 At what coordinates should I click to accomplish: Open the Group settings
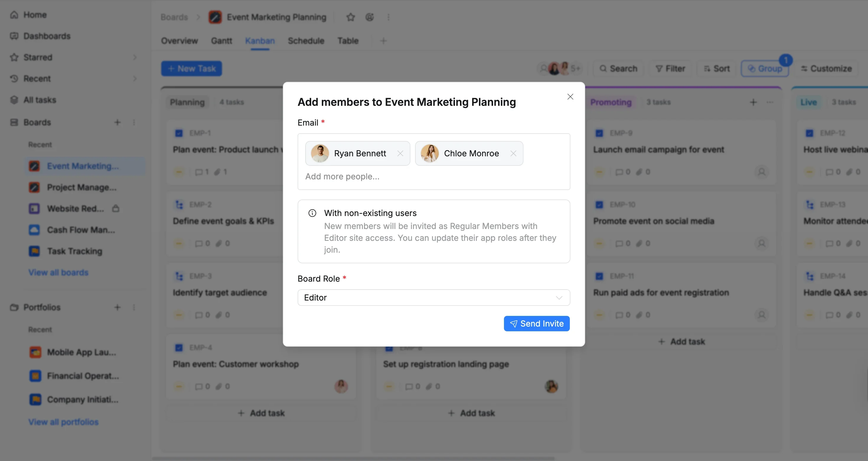pyautogui.click(x=765, y=69)
